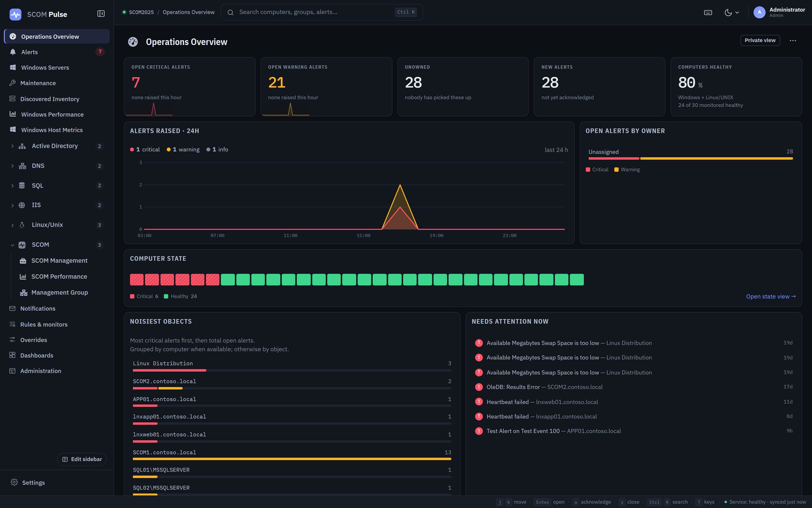Screen dimensions: 812x508
Task: Open the Administration page label
Action: tap(41, 371)
